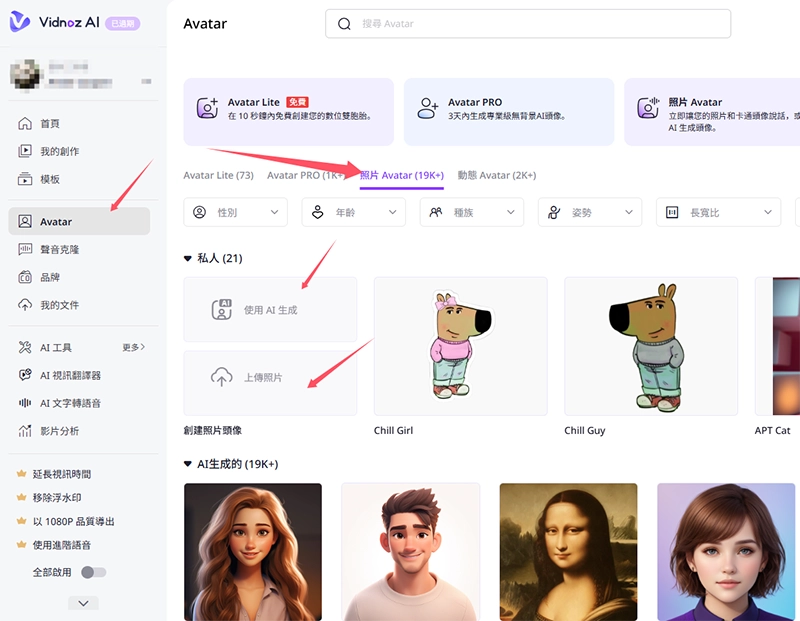Open the Avatar Lite free card
The image size is (800, 621).
pyautogui.click(x=289, y=112)
